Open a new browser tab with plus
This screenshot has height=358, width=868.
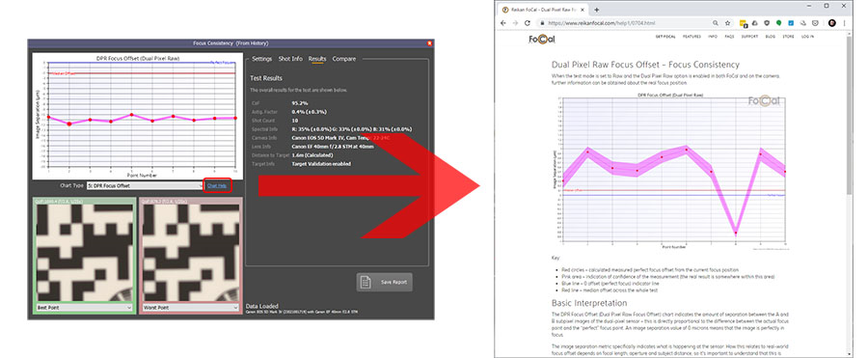[596, 10]
